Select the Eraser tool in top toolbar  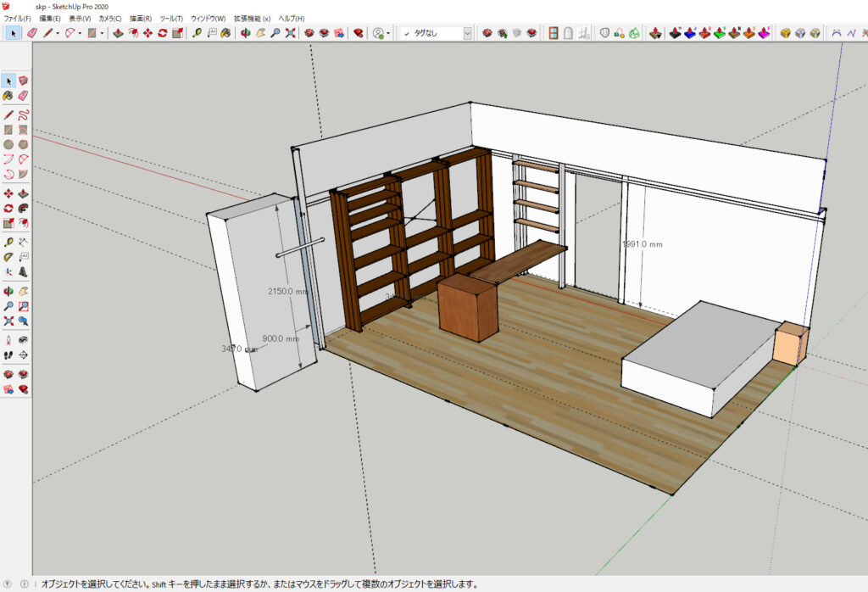pyautogui.click(x=32, y=33)
